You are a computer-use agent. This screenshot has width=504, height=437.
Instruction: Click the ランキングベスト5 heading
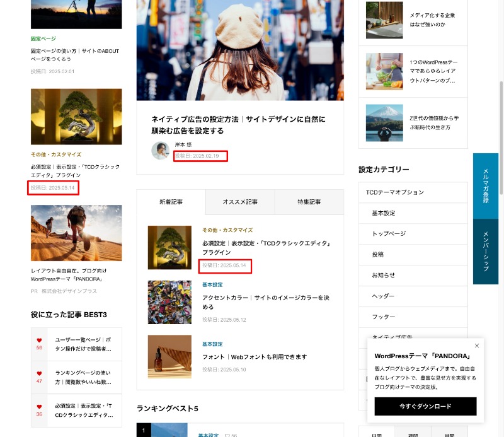coord(167,409)
